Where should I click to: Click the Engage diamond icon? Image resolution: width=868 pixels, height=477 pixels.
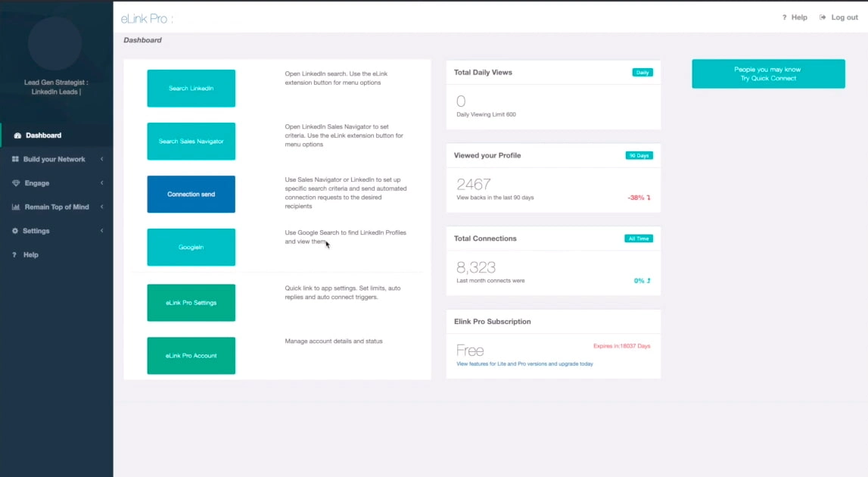click(x=16, y=182)
